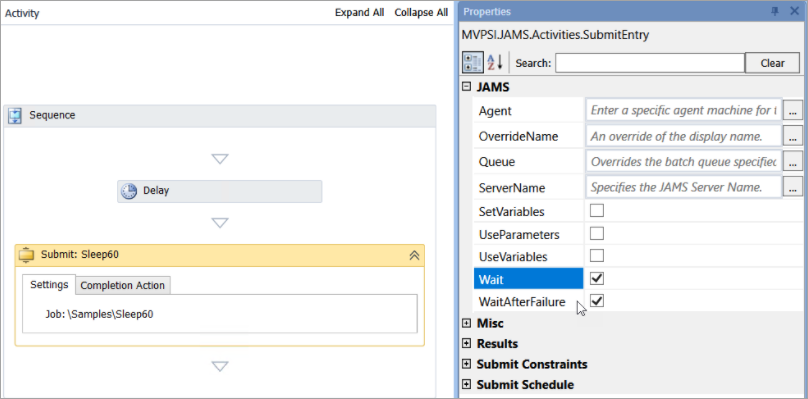Open the ServerName expression editor button
Image resolution: width=808 pixels, height=399 pixels.
(x=793, y=187)
